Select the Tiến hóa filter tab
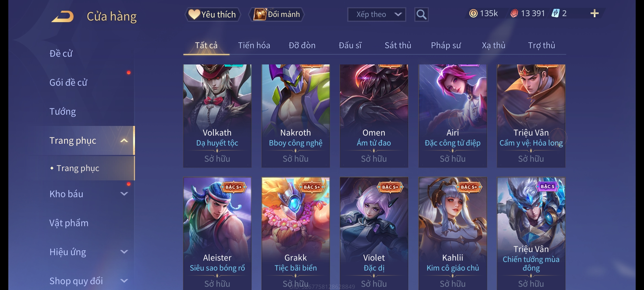This screenshot has height=290, width=644. click(x=254, y=45)
